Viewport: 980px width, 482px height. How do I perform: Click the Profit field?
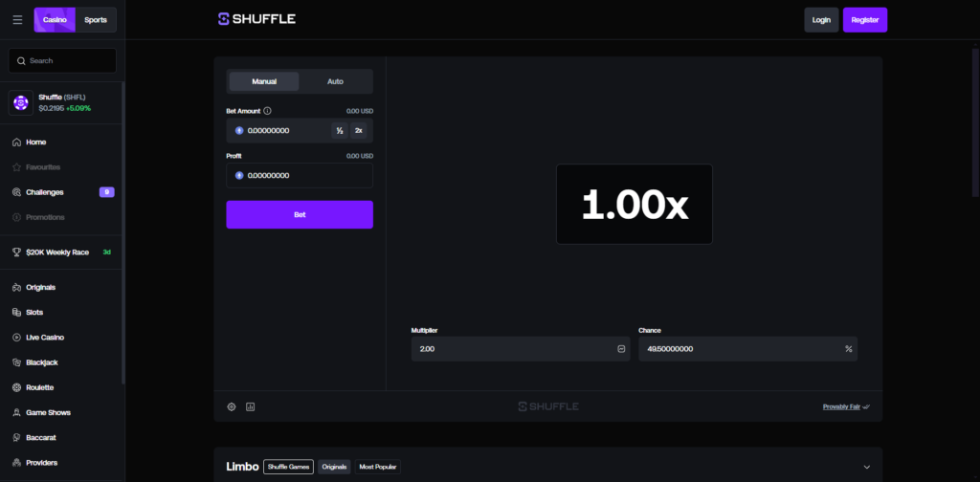[x=300, y=175]
